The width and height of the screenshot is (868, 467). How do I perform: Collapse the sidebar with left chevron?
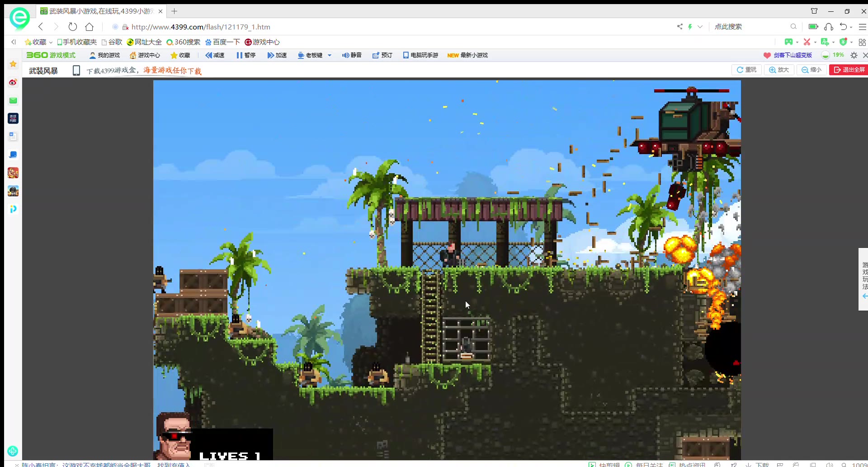(14, 42)
